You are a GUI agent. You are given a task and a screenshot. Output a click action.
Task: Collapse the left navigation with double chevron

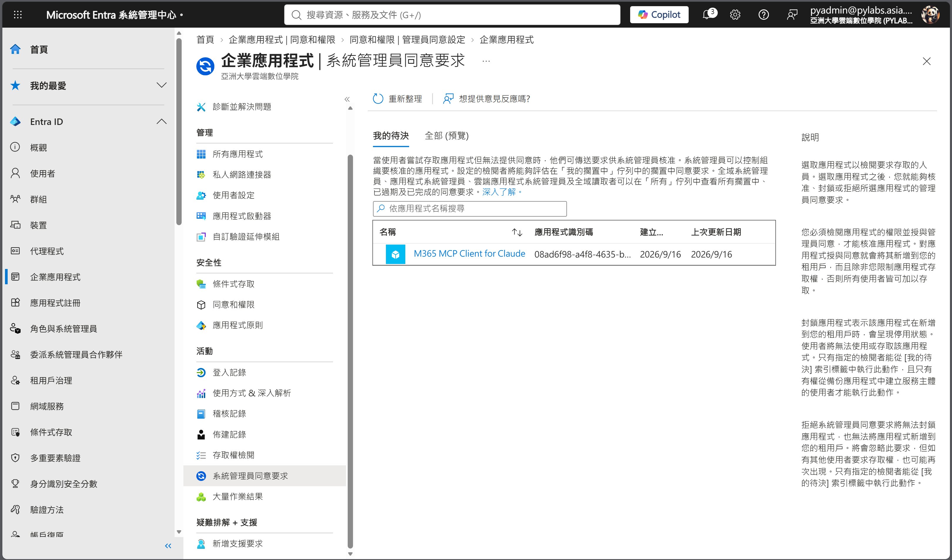coord(168,546)
